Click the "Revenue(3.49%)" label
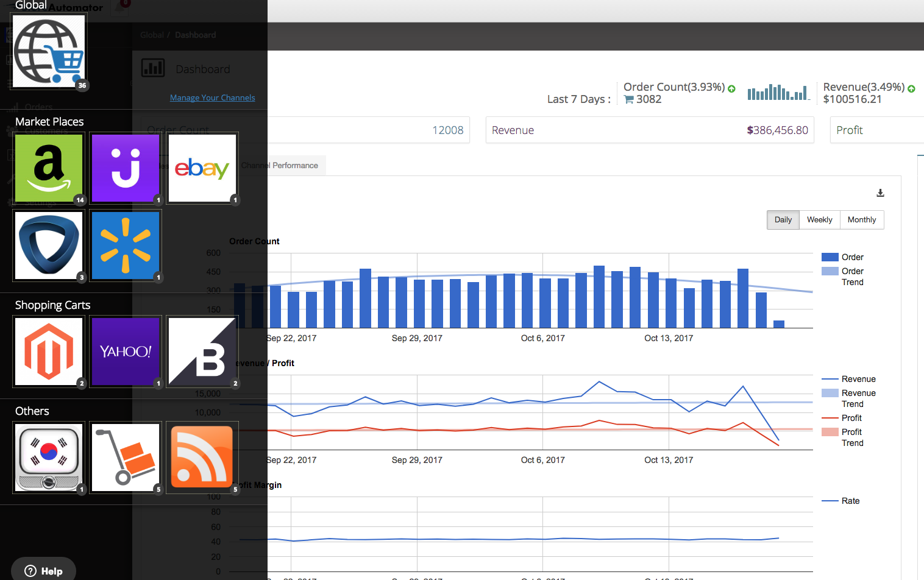The image size is (924, 580). [x=864, y=87]
